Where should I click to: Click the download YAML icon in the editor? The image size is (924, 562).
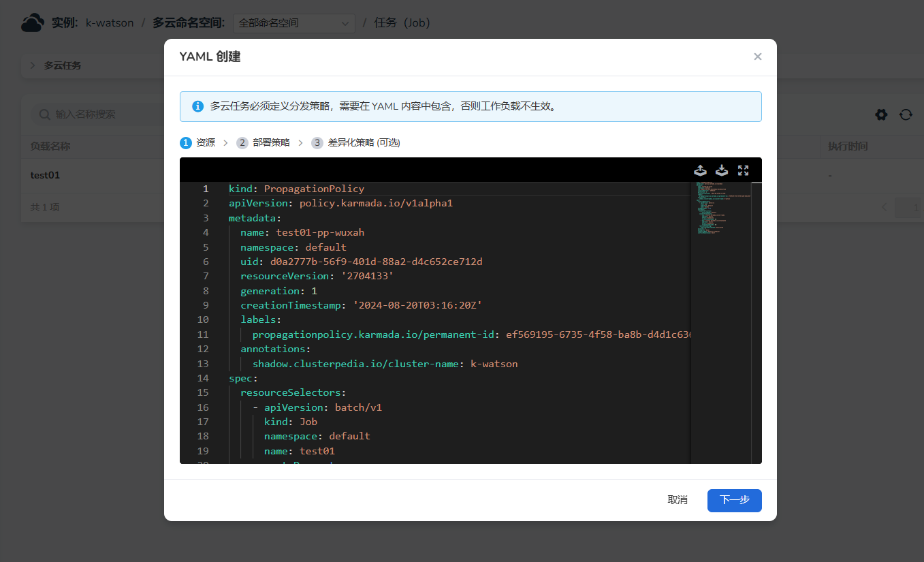722,170
